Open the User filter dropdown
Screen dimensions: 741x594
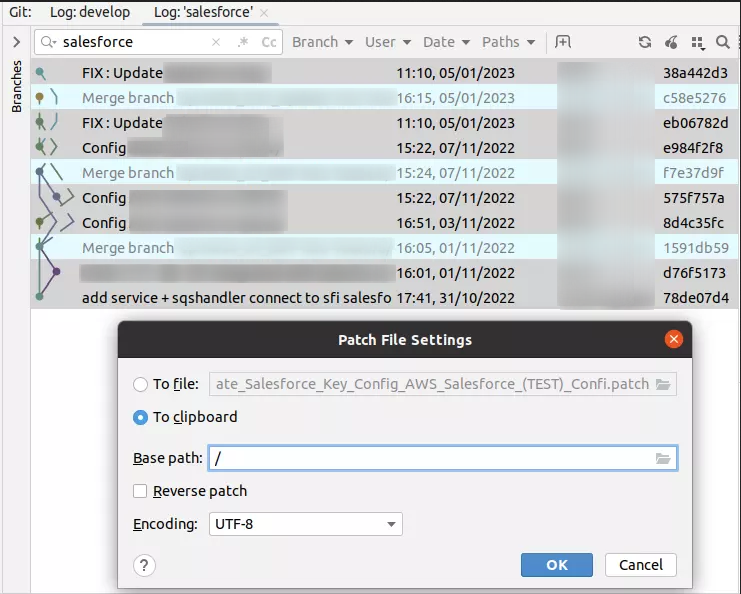tap(388, 42)
